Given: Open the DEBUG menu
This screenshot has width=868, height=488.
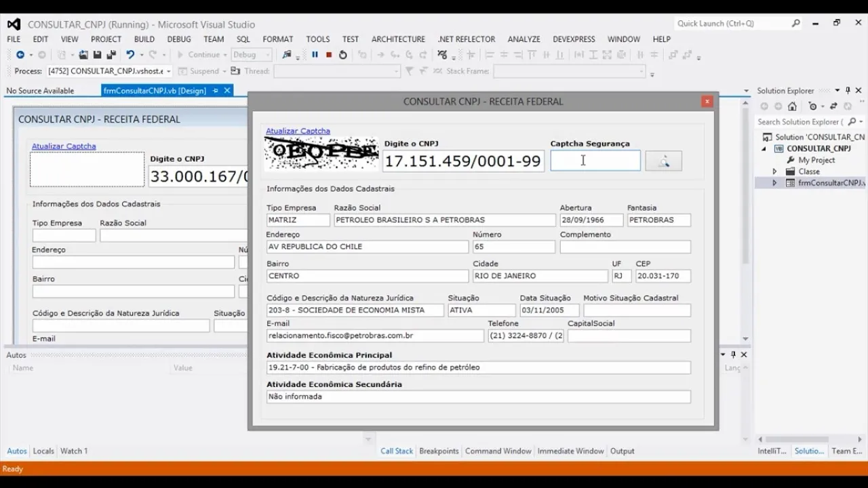Looking at the screenshot, I should [179, 39].
